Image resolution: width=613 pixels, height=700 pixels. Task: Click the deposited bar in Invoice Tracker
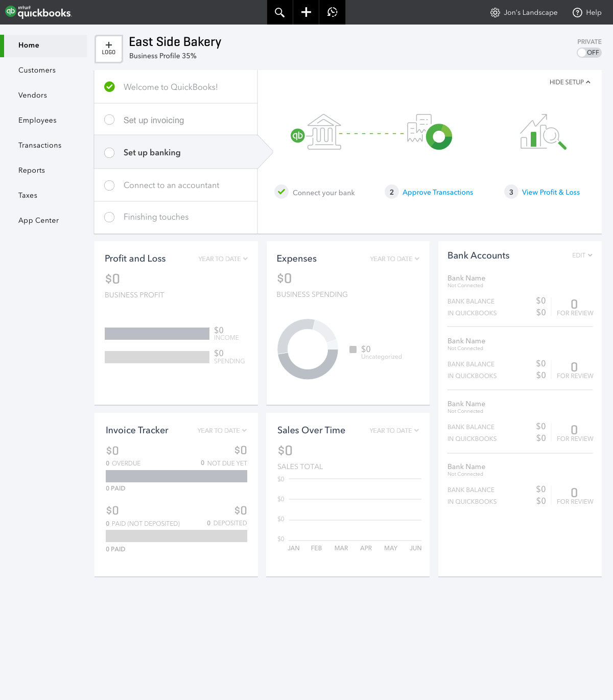[x=176, y=536]
